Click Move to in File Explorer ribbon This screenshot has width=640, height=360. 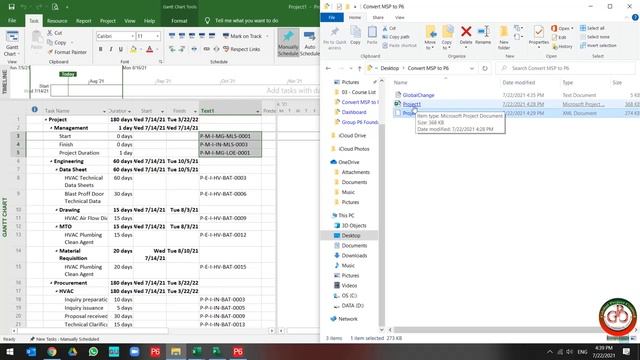pos(430,38)
